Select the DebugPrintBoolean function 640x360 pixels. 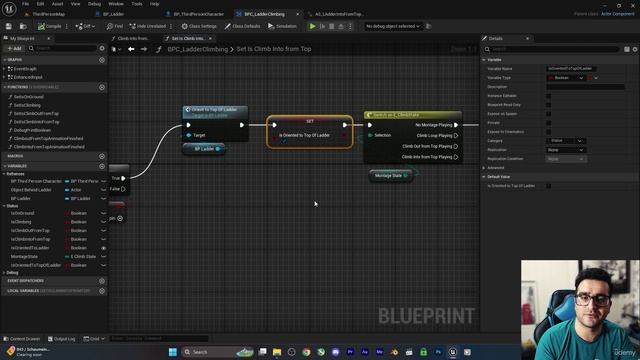[x=32, y=130]
